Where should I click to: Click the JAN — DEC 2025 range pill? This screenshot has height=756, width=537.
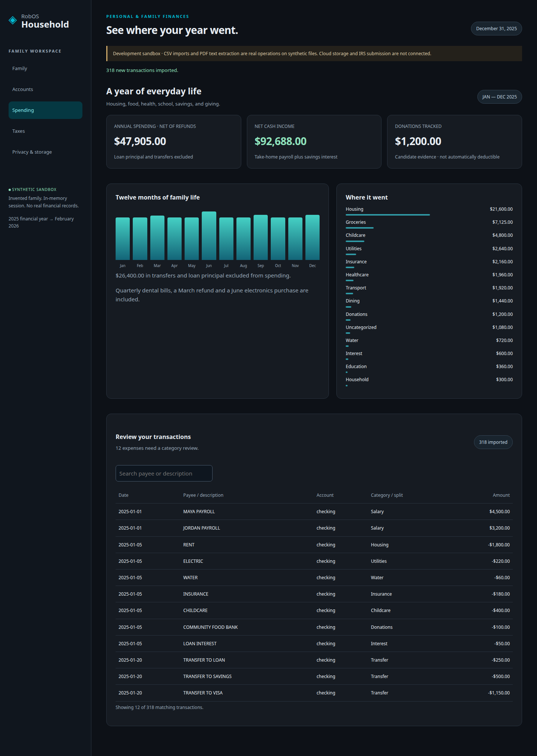pyautogui.click(x=499, y=97)
